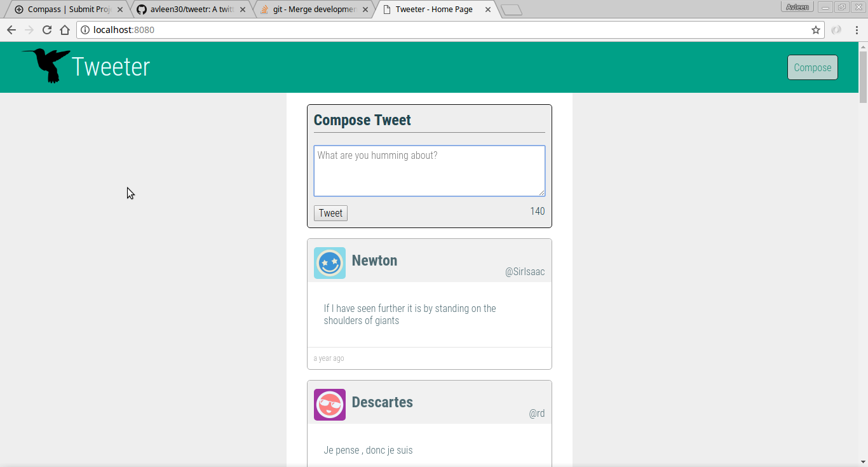Go back using the browser back arrow
The image size is (868, 467).
11,30
